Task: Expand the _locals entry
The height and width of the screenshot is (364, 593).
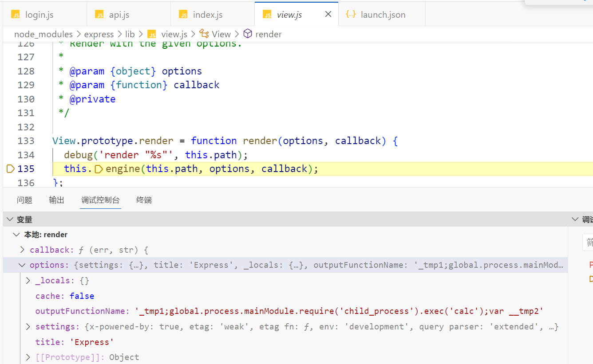Action: pos(28,280)
